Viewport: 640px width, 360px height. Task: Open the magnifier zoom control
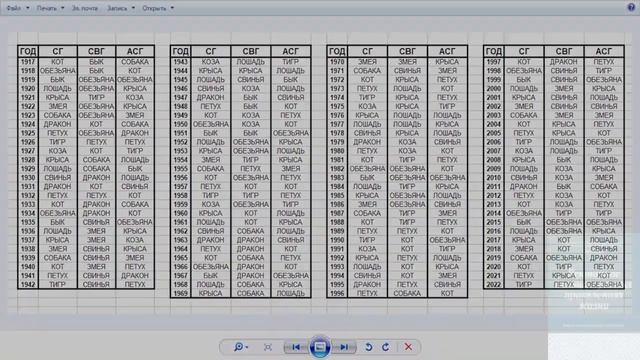click(240, 347)
